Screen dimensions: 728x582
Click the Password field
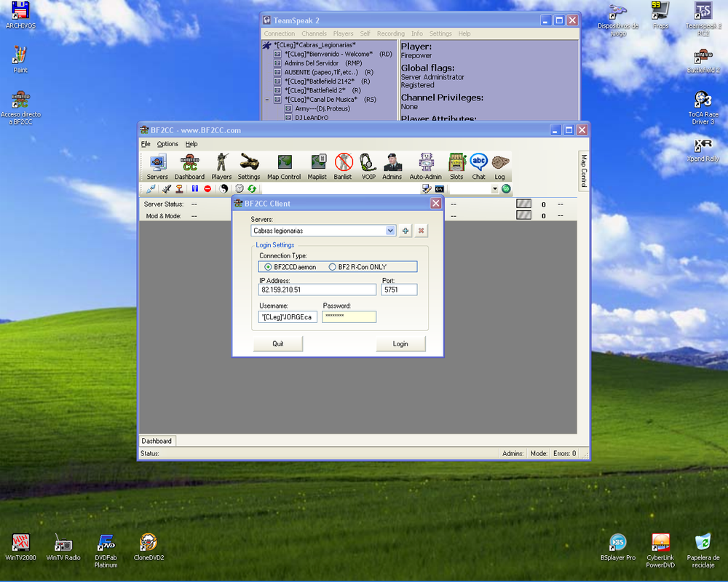[x=349, y=317]
